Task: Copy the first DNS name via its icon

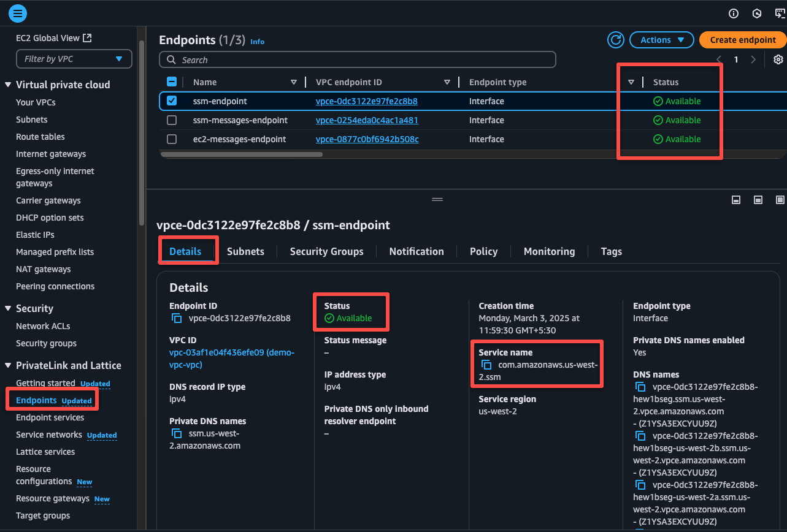Action: point(640,387)
